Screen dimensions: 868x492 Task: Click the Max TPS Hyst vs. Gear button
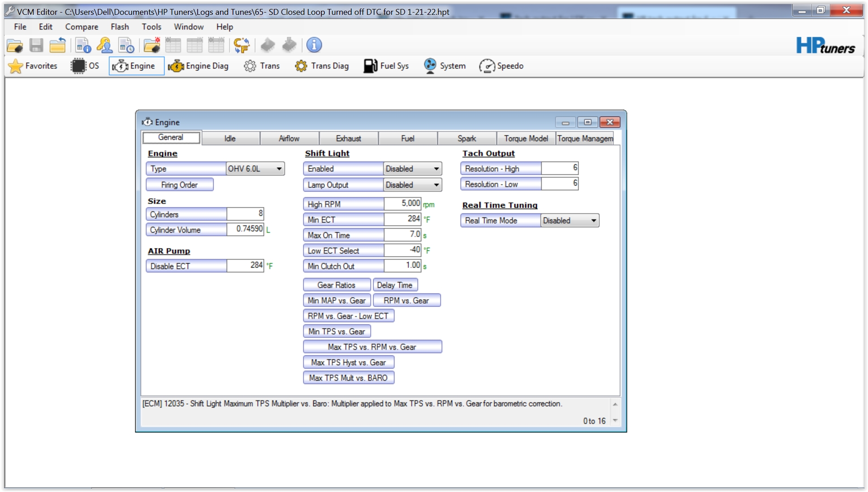tap(348, 362)
